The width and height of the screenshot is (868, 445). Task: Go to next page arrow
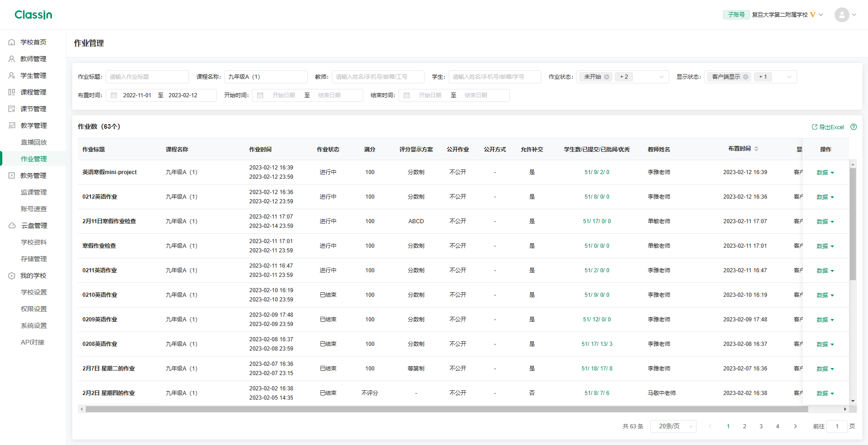coord(795,426)
